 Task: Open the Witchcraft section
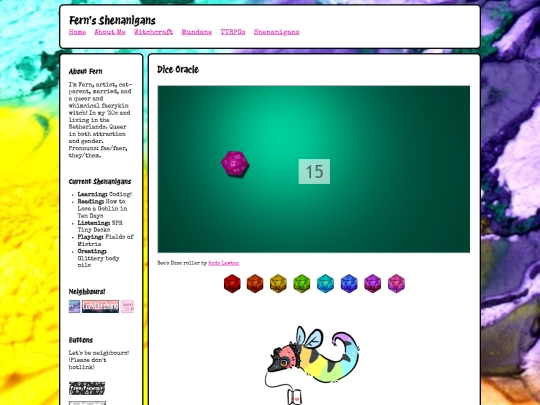tap(154, 32)
